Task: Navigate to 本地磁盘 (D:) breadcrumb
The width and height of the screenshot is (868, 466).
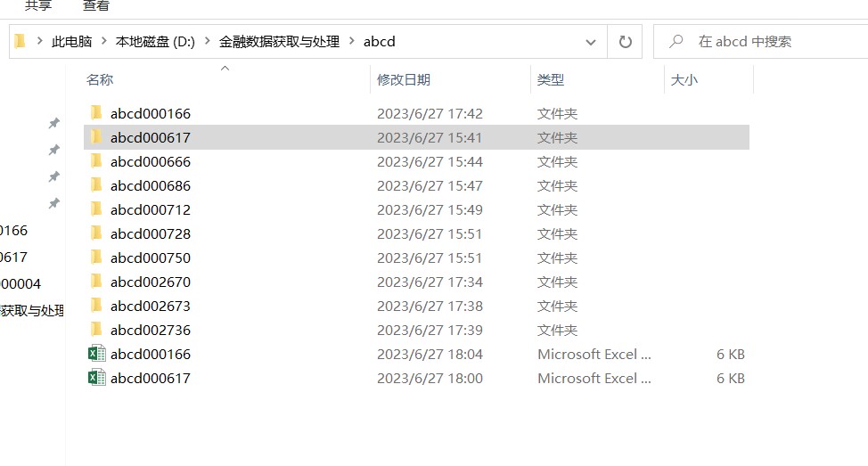Action: point(155,42)
